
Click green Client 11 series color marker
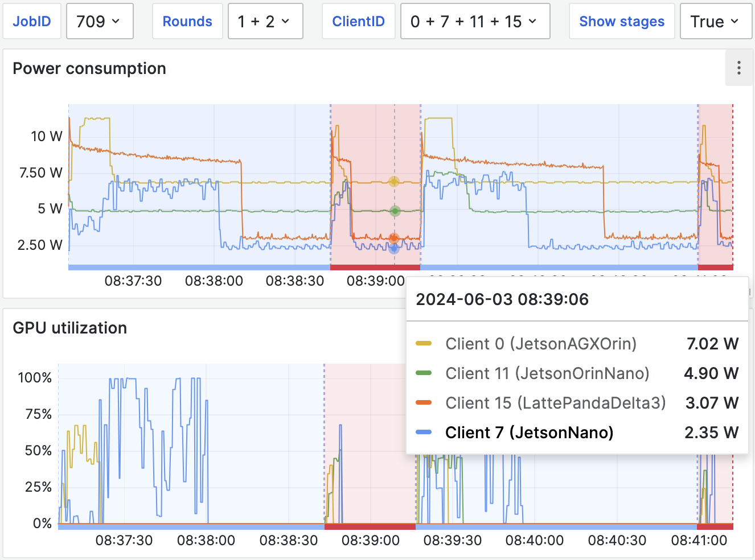coord(424,373)
